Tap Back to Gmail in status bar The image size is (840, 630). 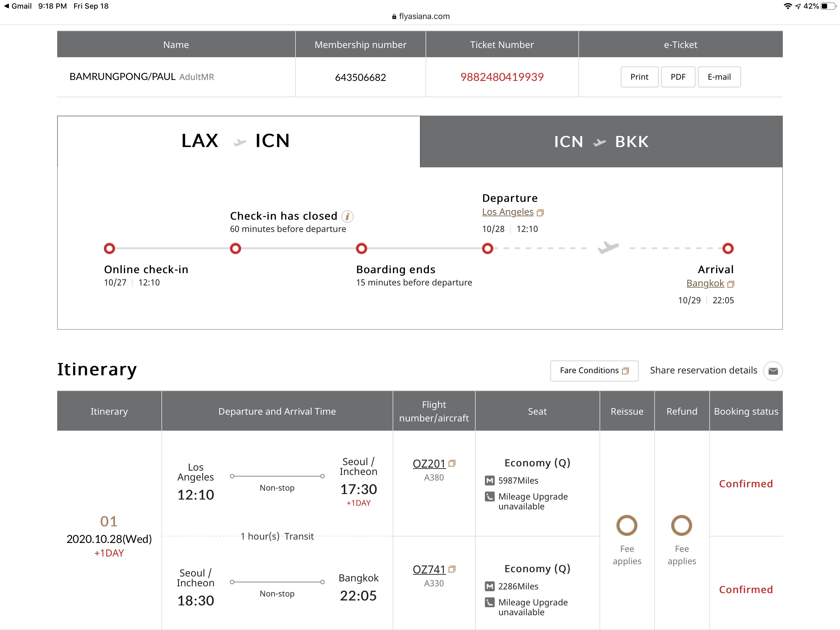[18, 6]
